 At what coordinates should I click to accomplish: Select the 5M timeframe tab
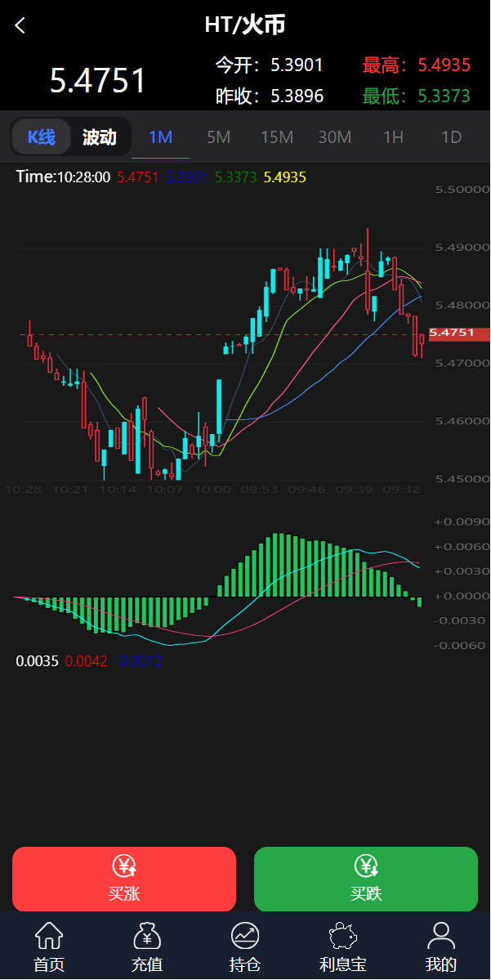(218, 137)
